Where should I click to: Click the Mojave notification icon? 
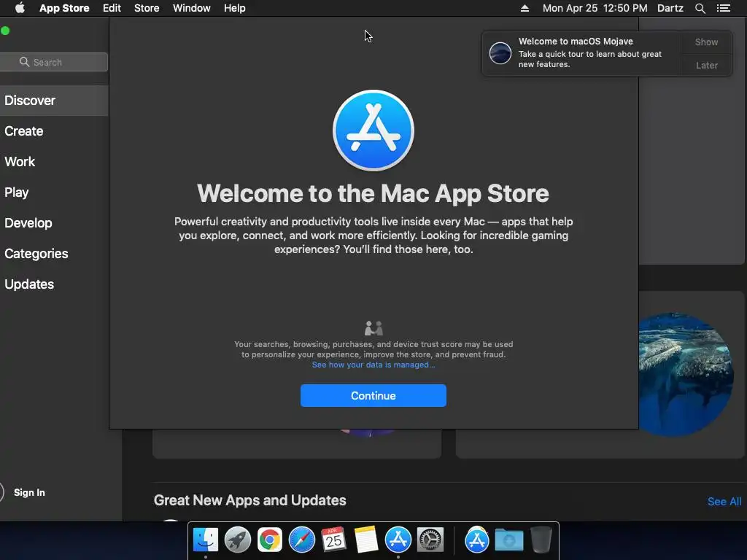coord(500,52)
